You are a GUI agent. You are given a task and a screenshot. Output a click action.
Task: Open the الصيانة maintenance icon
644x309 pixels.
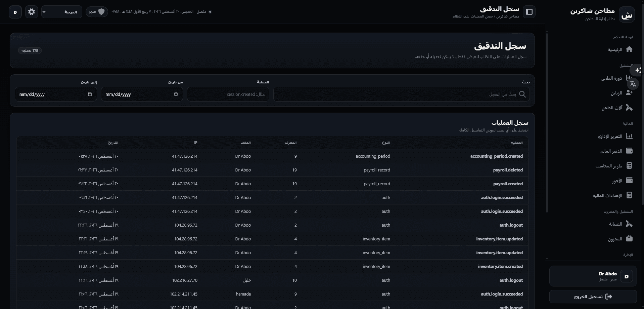point(629,224)
